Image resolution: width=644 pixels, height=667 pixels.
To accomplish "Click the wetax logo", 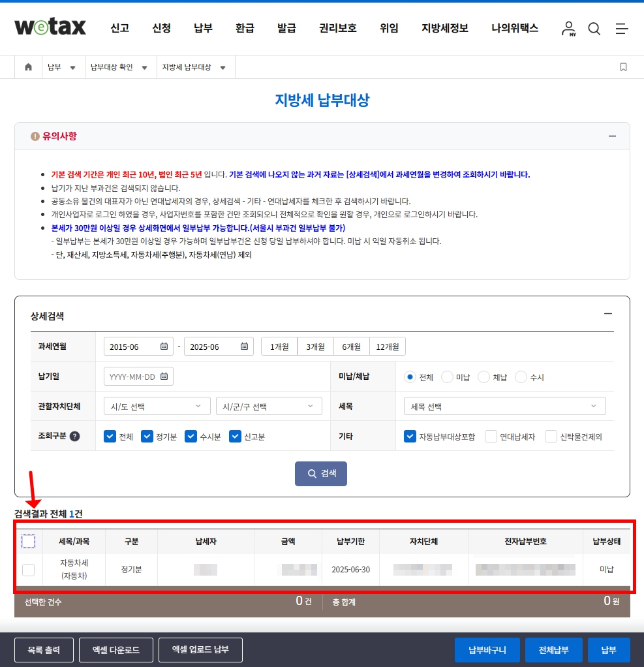I will [50, 27].
